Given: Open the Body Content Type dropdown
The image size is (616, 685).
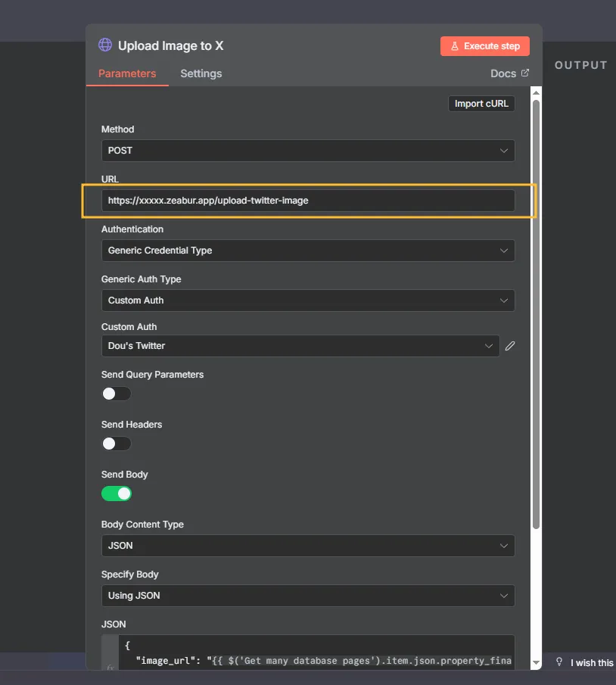Looking at the screenshot, I should (x=307, y=546).
